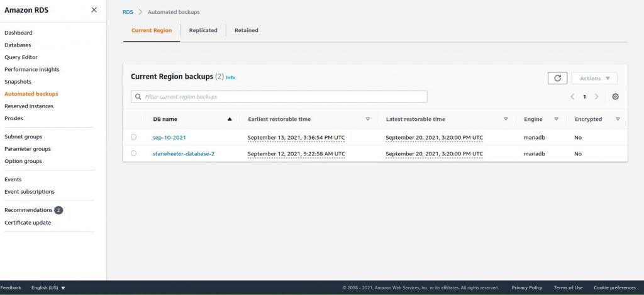This screenshot has height=295, width=644.
Task: Click the Encrypted column header
Action: [588, 119]
